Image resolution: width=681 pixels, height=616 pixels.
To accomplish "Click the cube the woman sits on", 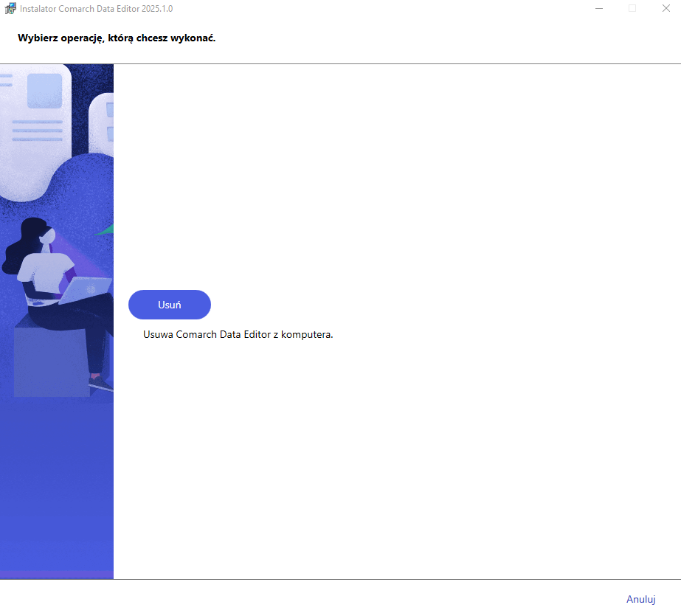I will [52, 360].
